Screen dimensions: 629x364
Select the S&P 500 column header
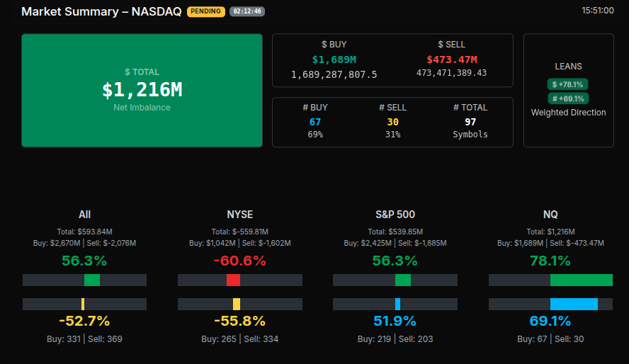coord(395,215)
